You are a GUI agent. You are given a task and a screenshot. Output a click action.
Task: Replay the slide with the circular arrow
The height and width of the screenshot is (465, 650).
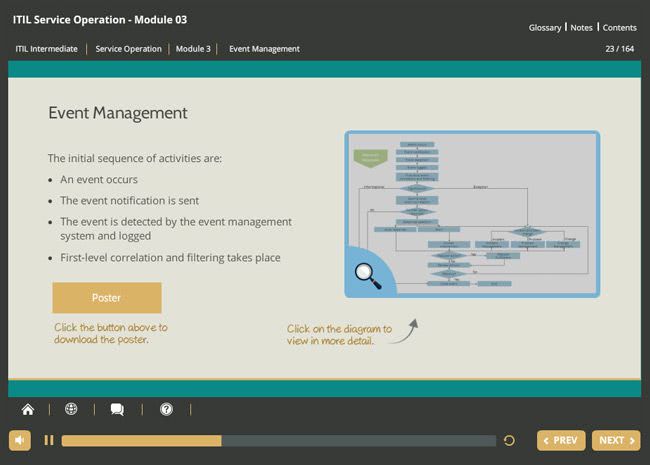(509, 441)
